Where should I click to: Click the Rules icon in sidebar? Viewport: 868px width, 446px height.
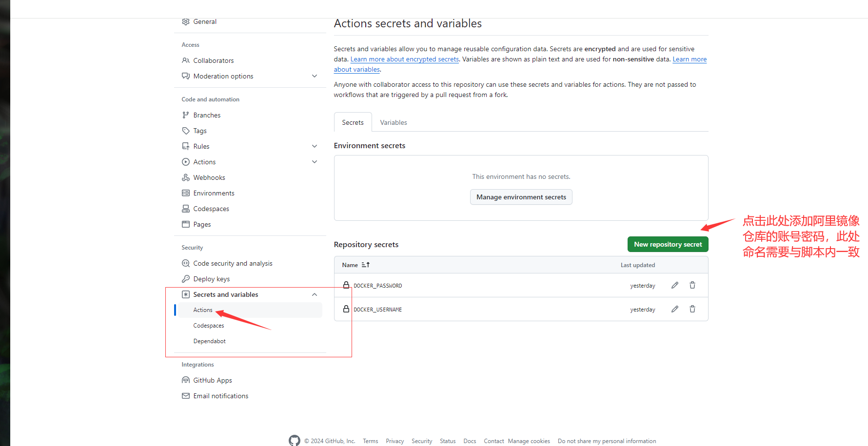point(186,146)
